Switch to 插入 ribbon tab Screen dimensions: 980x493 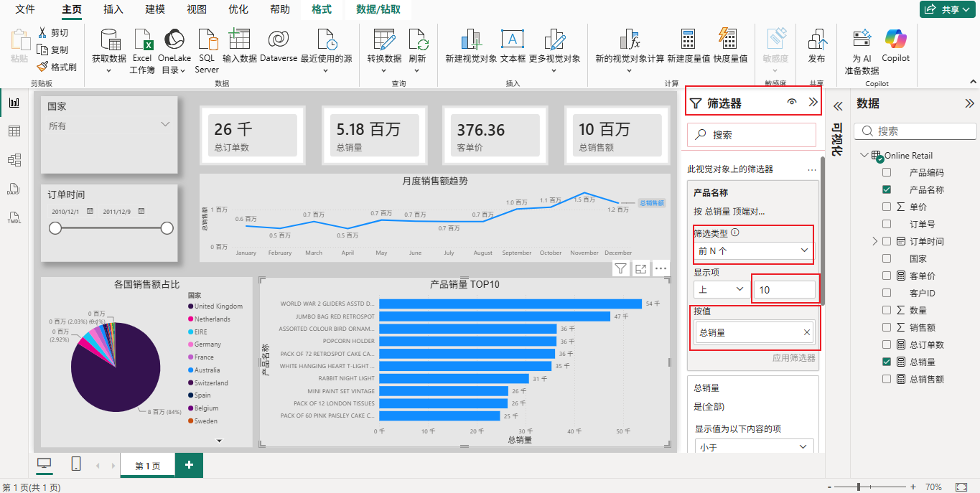coord(113,9)
